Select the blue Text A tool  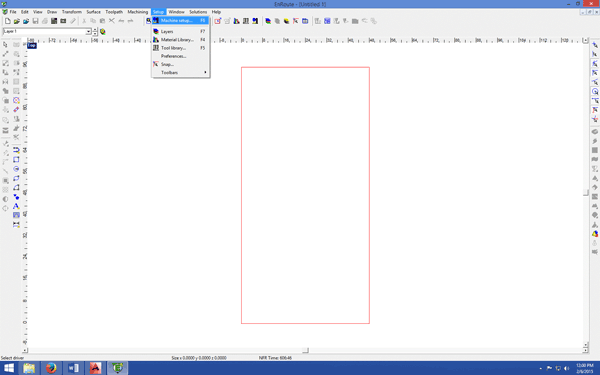coord(16,206)
